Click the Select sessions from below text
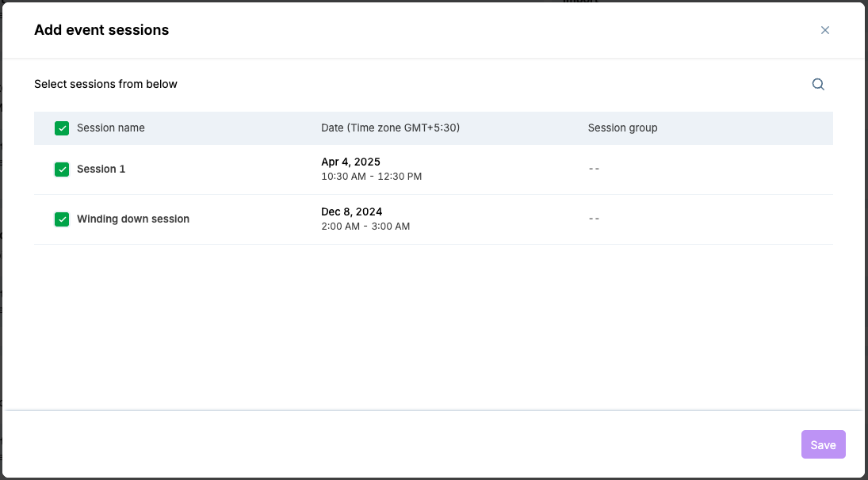Viewport: 868px width, 480px height. pyautogui.click(x=105, y=84)
